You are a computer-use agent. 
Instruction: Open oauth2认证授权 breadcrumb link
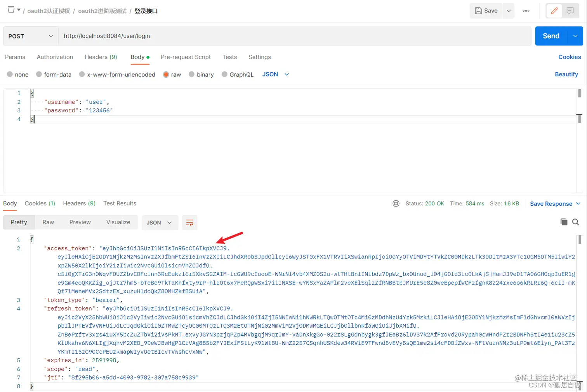[x=49, y=11]
